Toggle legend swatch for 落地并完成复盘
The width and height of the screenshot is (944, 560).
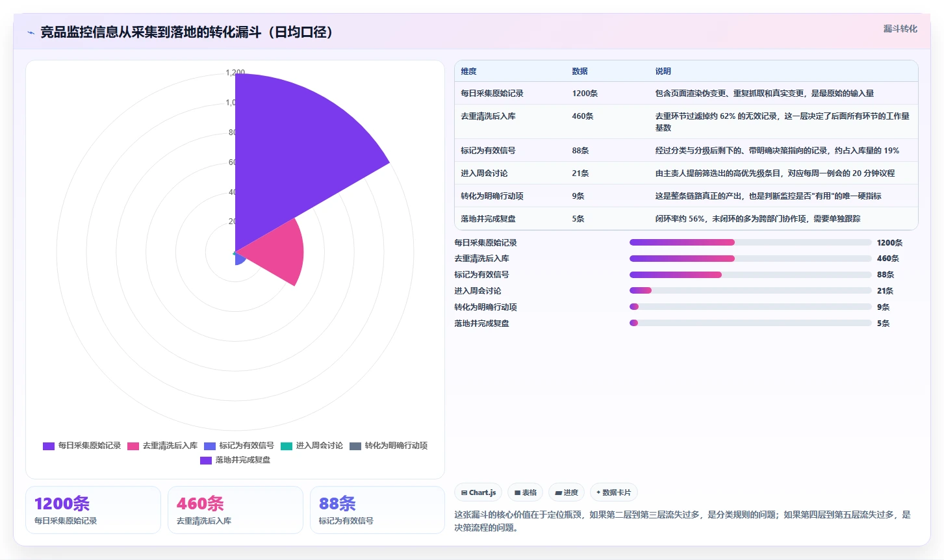pyautogui.click(x=206, y=461)
